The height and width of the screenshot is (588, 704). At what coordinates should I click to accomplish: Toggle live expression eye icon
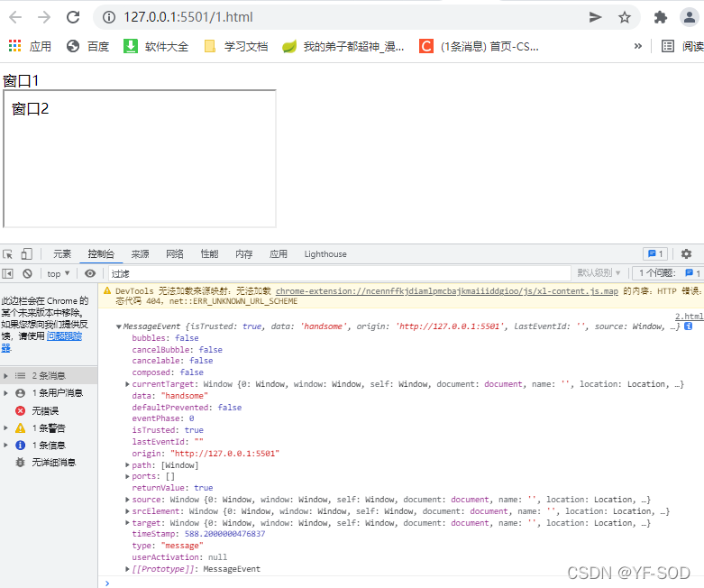[90, 273]
